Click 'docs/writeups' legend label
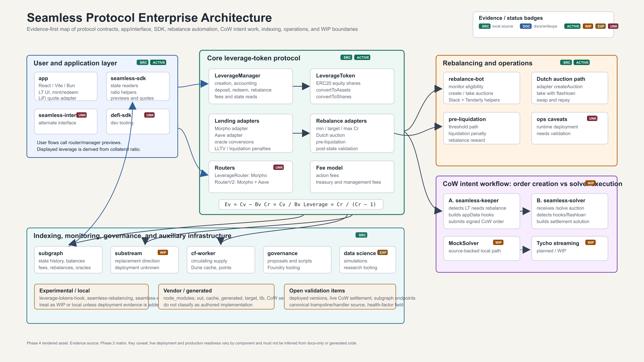The image size is (644, 362). coord(545,26)
